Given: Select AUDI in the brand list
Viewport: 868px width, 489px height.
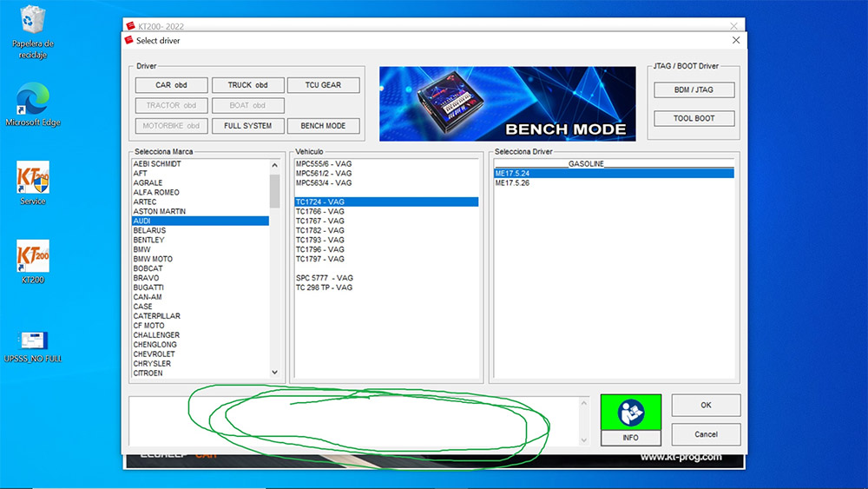Looking at the screenshot, I should [x=201, y=221].
